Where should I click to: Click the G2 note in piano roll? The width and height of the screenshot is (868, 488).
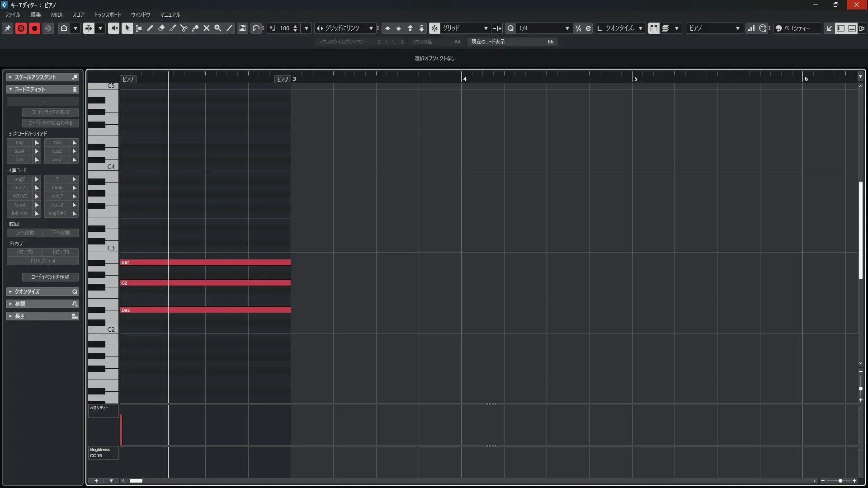pos(205,283)
